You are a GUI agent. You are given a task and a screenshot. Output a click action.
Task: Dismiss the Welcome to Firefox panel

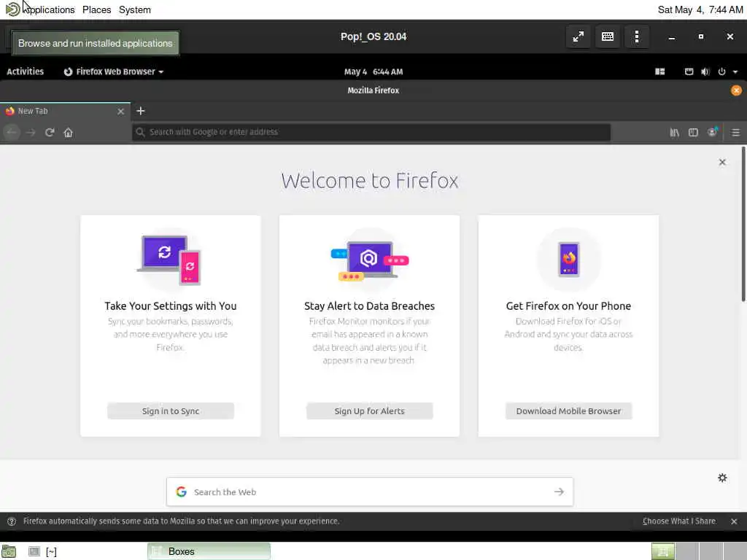point(722,162)
